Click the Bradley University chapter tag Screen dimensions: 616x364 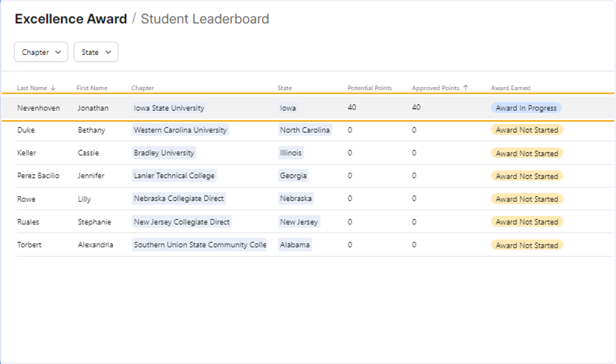point(164,153)
